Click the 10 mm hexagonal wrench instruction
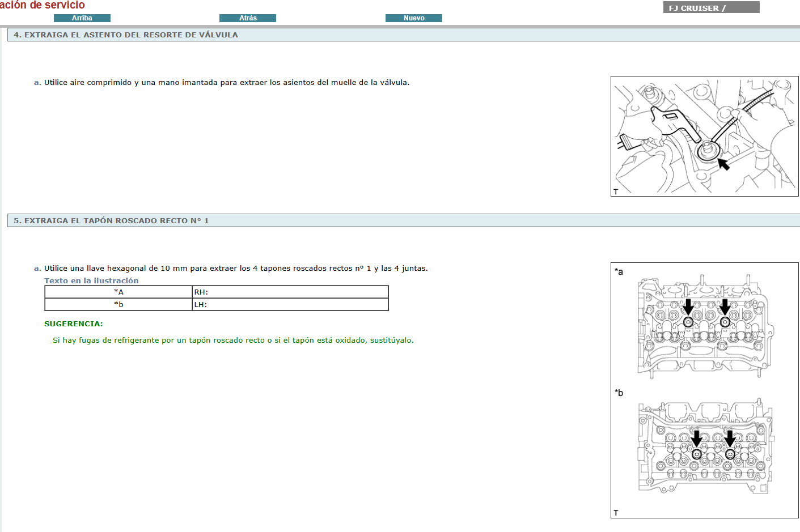Screen dimensions: 800x532 (236, 269)
